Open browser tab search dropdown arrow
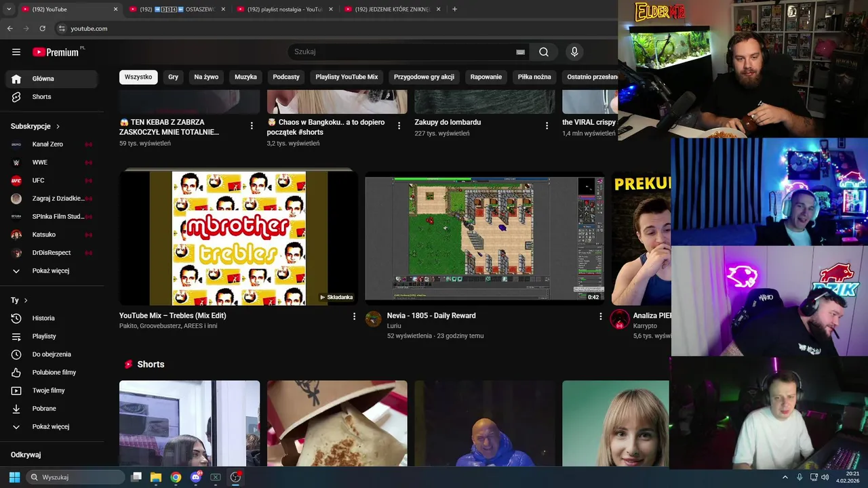 (9, 9)
